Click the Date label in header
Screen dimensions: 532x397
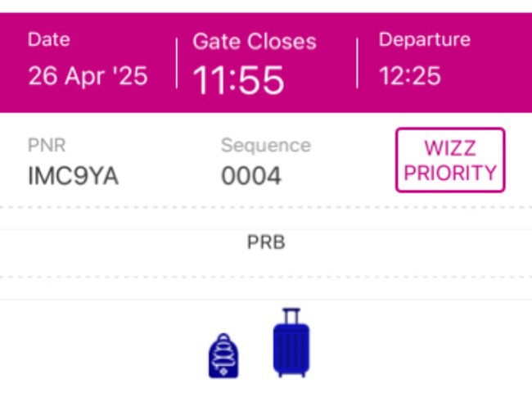point(48,39)
